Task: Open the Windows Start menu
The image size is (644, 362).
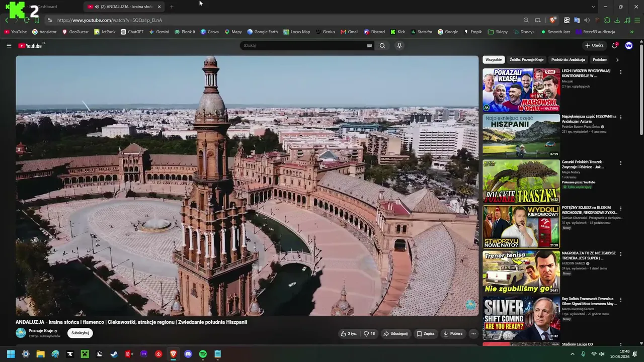Action: point(11,354)
